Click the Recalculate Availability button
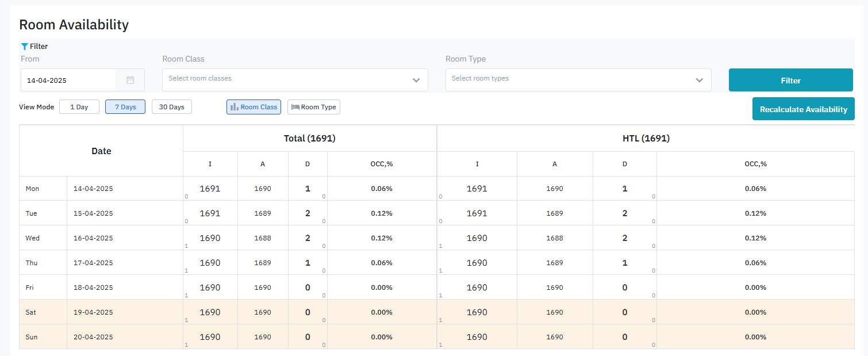The image size is (868, 356). coord(803,109)
